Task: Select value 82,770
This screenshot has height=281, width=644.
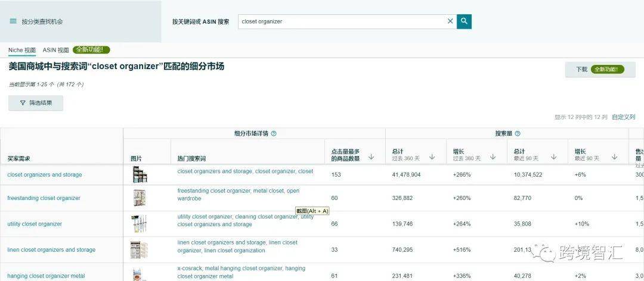Action: (x=522, y=198)
